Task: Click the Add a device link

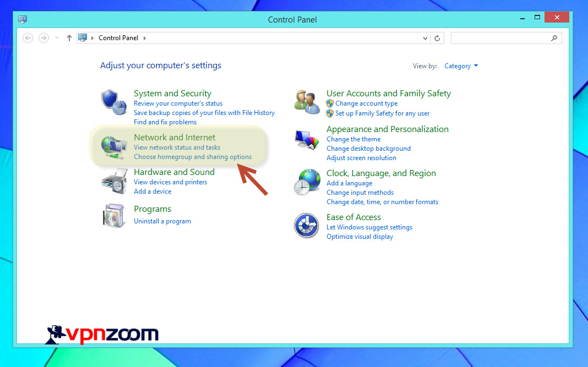Action: (153, 191)
